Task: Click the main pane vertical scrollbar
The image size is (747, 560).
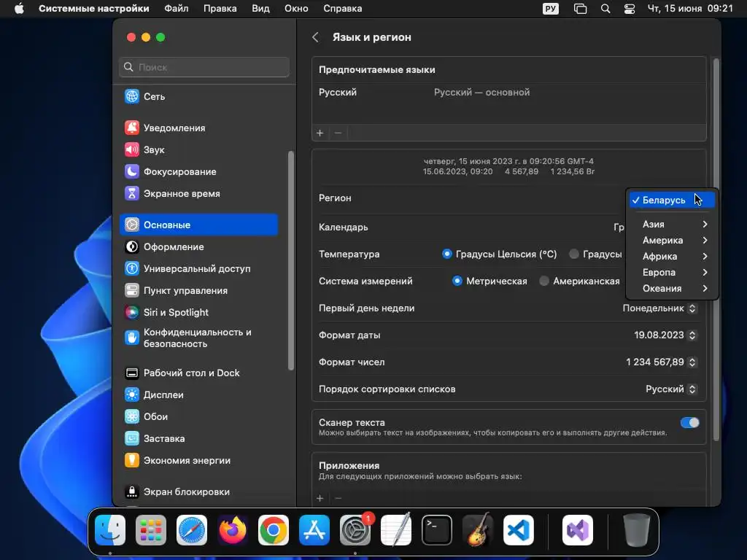Action: [716, 249]
